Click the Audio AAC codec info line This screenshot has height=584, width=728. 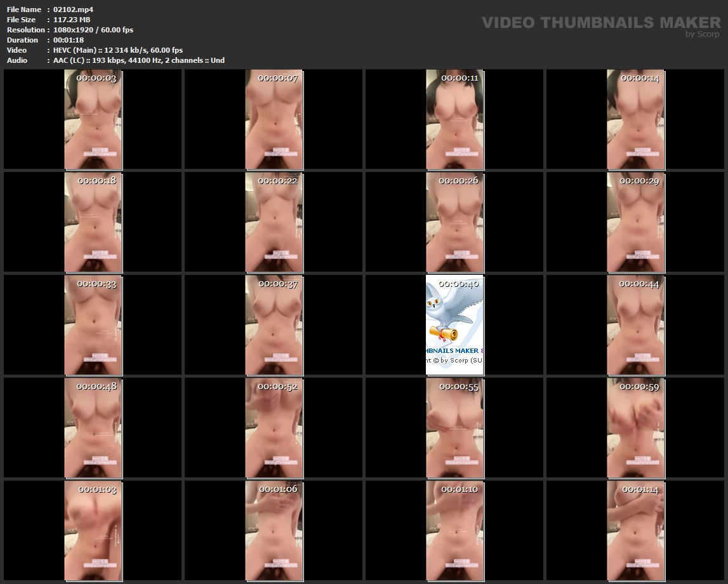click(138, 60)
